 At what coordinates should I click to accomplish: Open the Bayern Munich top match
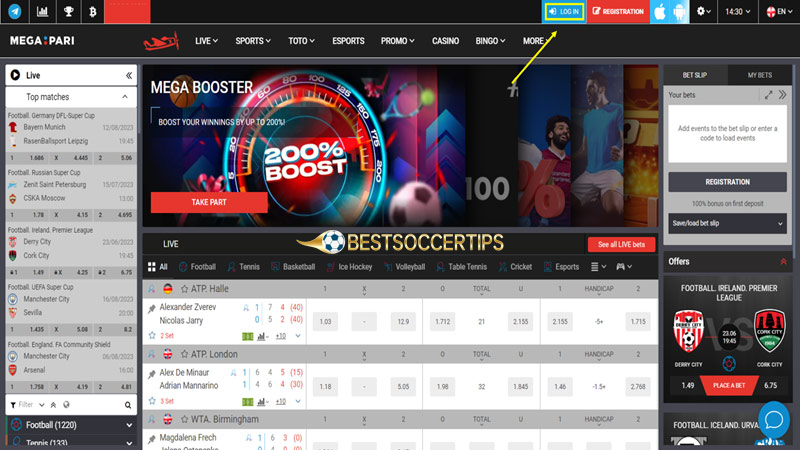[71, 134]
